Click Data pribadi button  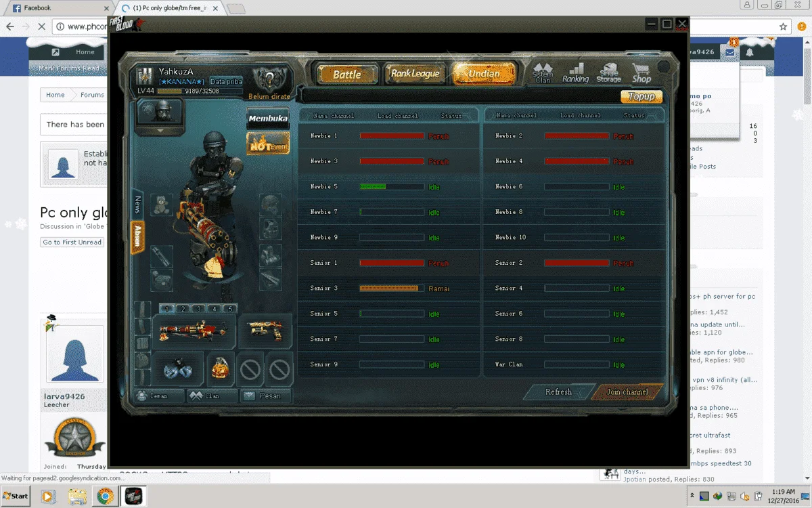[x=226, y=81]
